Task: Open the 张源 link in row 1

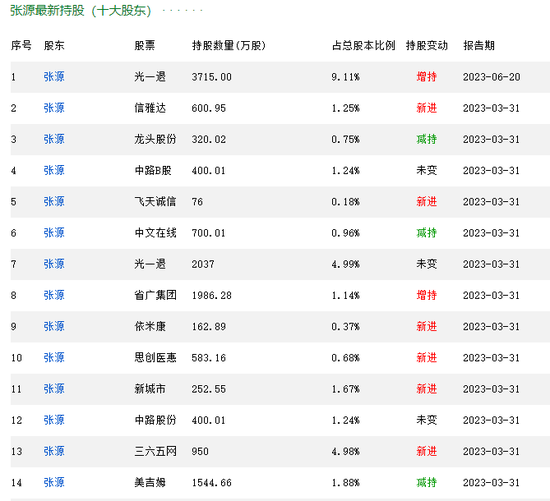Action: (54, 77)
